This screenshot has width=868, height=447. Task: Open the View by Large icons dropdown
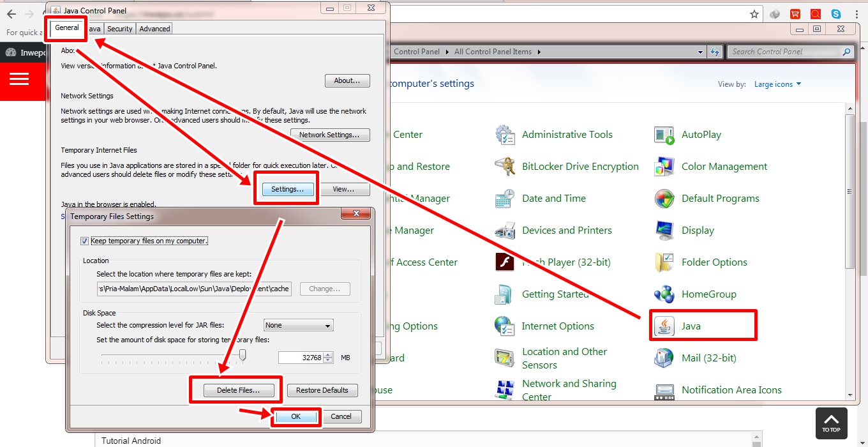(777, 84)
